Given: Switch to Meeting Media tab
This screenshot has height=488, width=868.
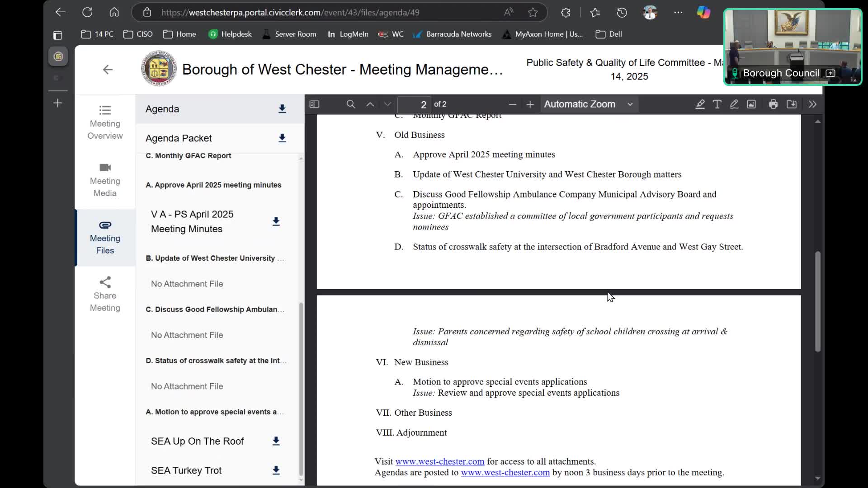Looking at the screenshot, I should click(x=105, y=180).
